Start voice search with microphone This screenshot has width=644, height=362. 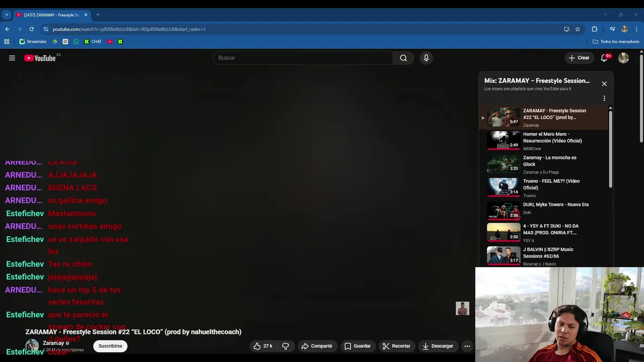coord(426,58)
